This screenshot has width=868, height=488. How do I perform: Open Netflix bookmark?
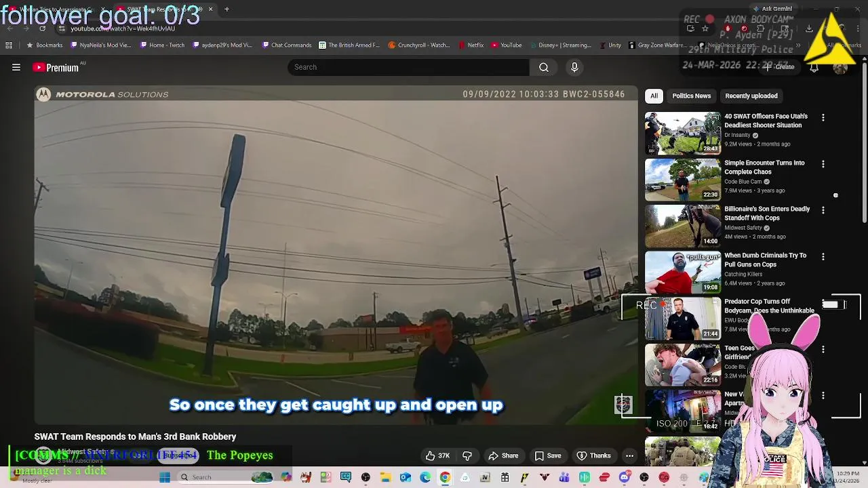pyautogui.click(x=471, y=45)
